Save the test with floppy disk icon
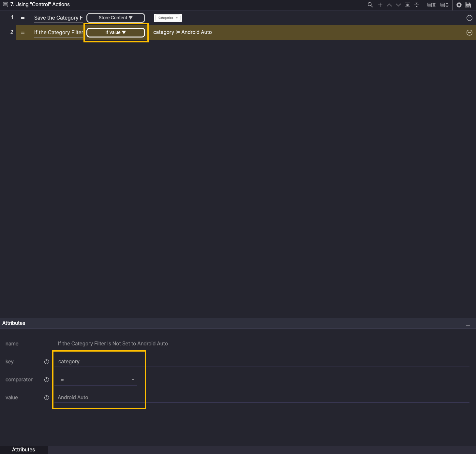Viewport: 476px width, 454px height. tap(468, 5)
